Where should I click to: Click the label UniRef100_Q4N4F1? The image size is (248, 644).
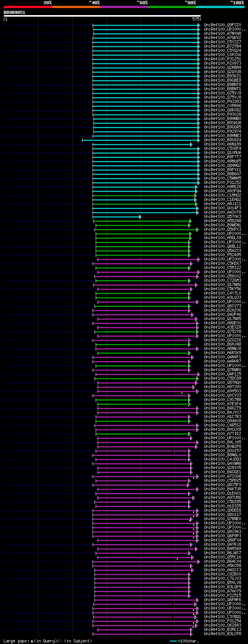tap(222, 357)
